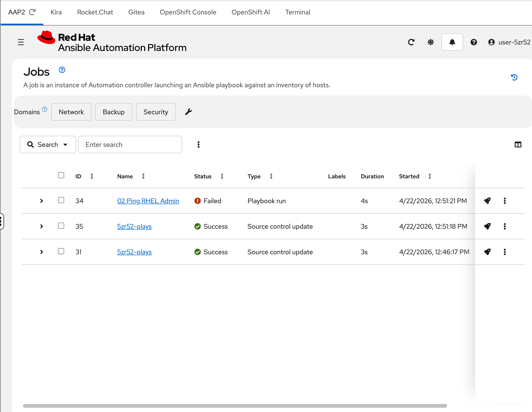
Task: Open kebab menu for job 35
Action: (x=505, y=226)
